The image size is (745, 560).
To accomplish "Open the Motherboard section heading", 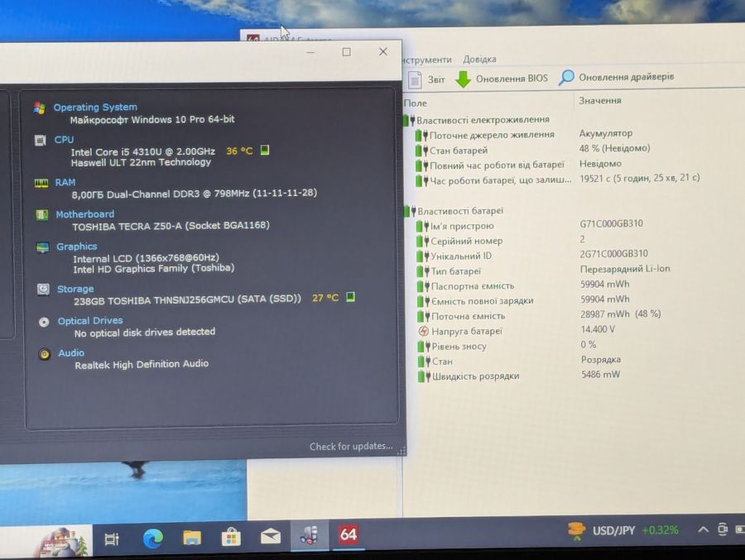I will (84, 214).
